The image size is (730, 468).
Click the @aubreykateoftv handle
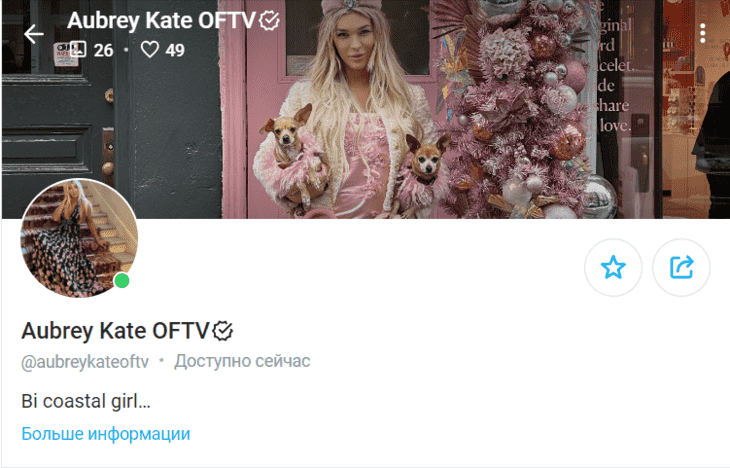click(85, 362)
